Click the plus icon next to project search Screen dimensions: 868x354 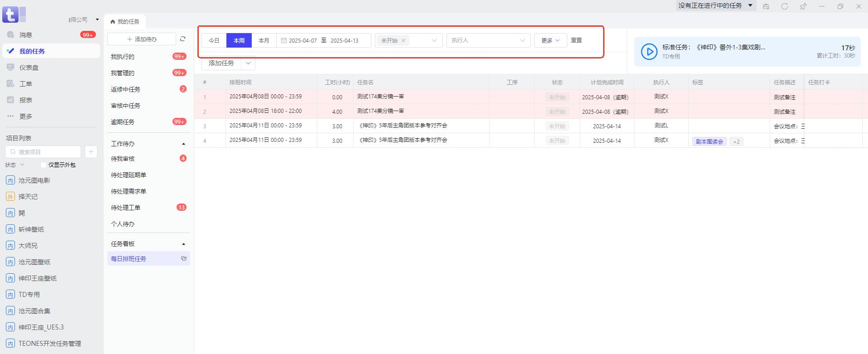(91, 152)
